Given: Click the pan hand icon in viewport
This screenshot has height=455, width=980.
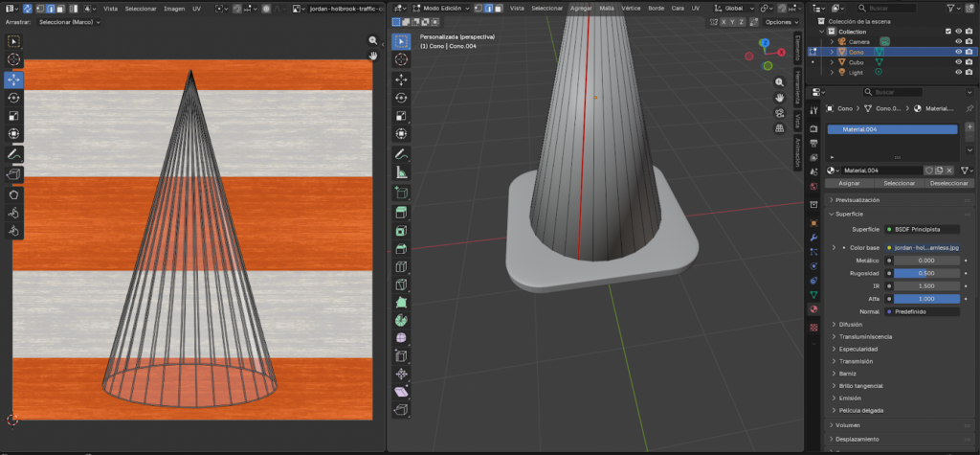Looking at the screenshot, I should click(x=780, y=98).
